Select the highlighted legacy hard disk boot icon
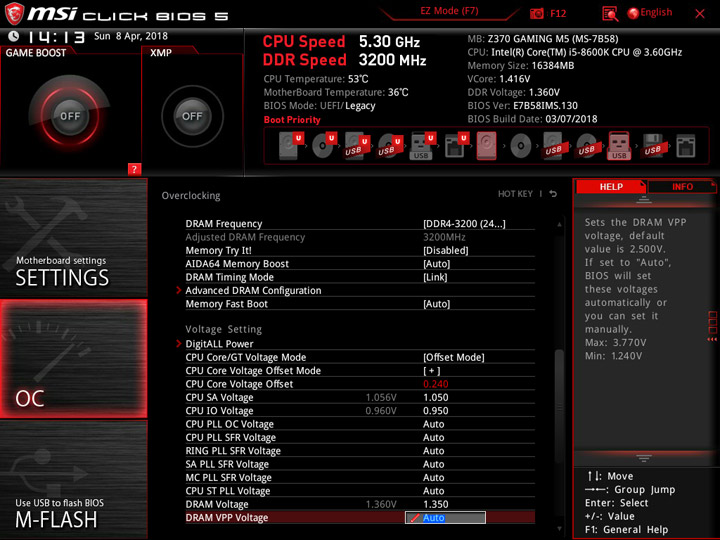Screen dimensions: 720x540 click(x=487, y=146)
